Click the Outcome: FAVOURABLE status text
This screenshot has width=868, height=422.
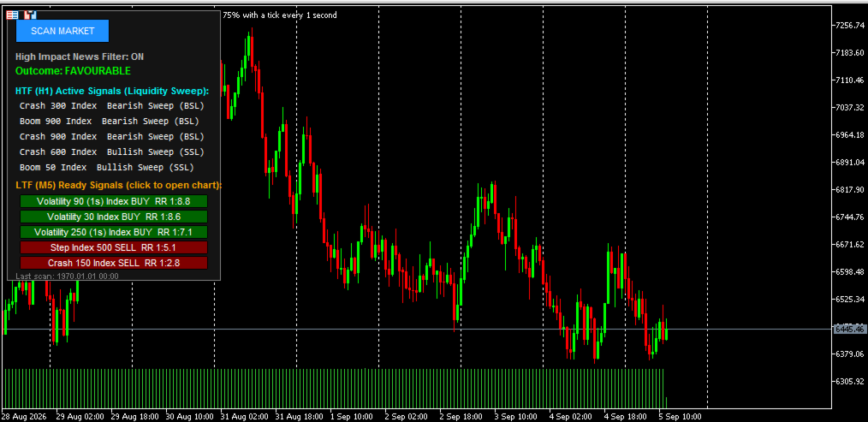73,71
